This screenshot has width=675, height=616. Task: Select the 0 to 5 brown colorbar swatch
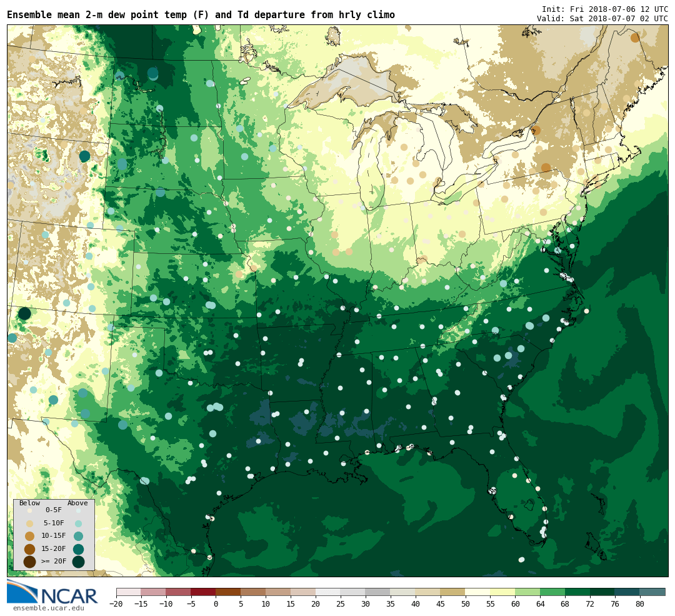click(x=228, y=592)
